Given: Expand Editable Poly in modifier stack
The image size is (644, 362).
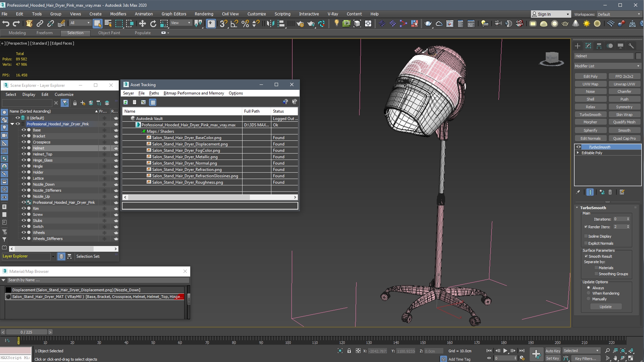Looking at the screenshot, I should [x=578, y=153].
